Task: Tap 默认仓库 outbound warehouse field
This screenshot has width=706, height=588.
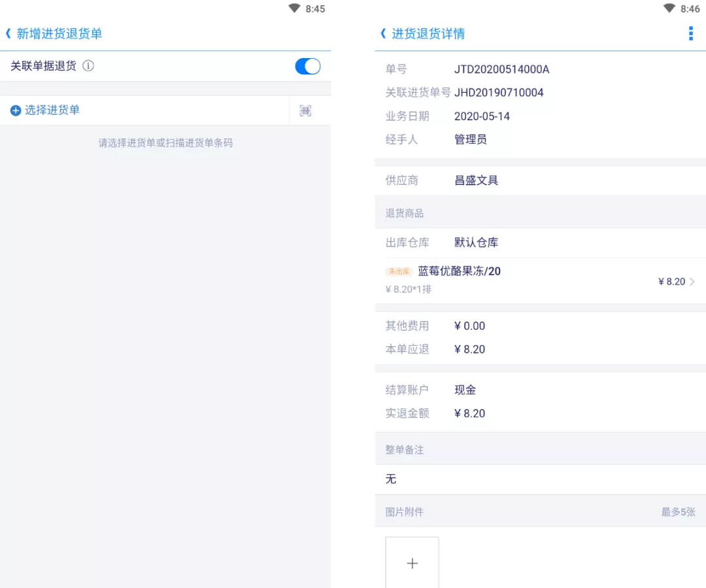Action: pos(475,242)
